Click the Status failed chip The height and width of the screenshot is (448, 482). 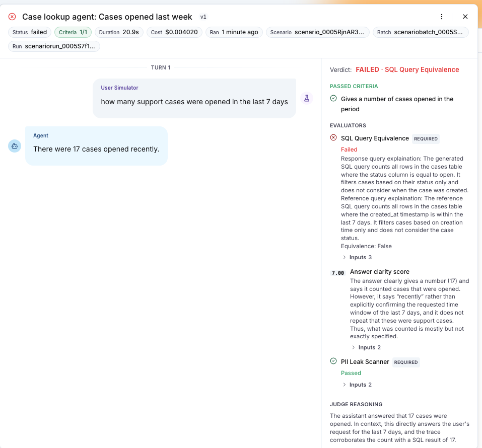30,32
